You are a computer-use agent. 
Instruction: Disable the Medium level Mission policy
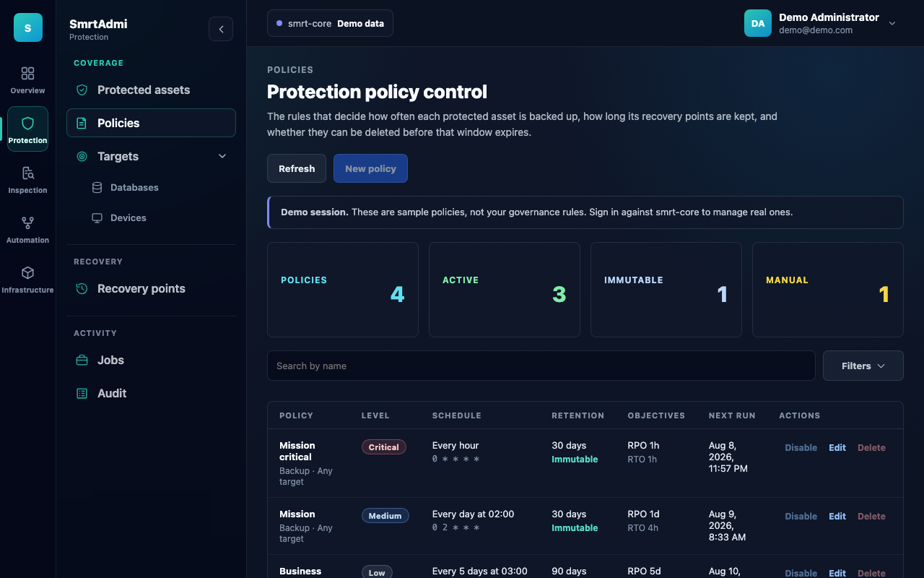point(801,517)
